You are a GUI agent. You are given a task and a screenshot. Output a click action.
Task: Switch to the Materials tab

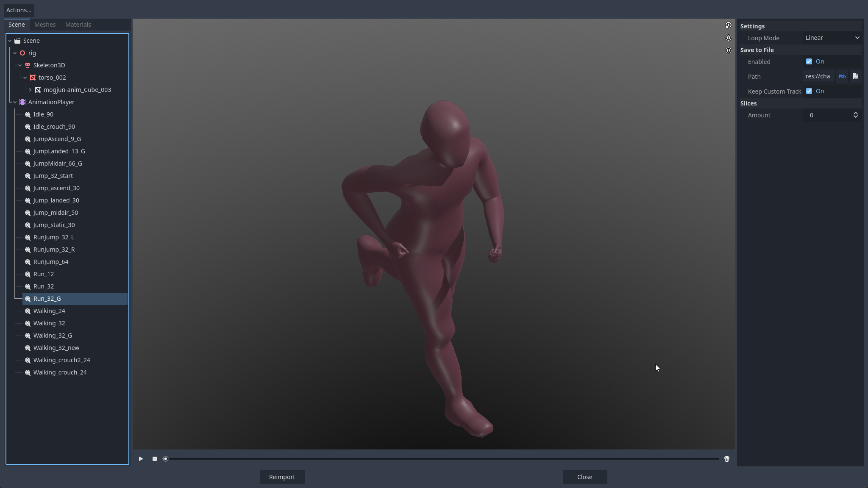(78, 25)
